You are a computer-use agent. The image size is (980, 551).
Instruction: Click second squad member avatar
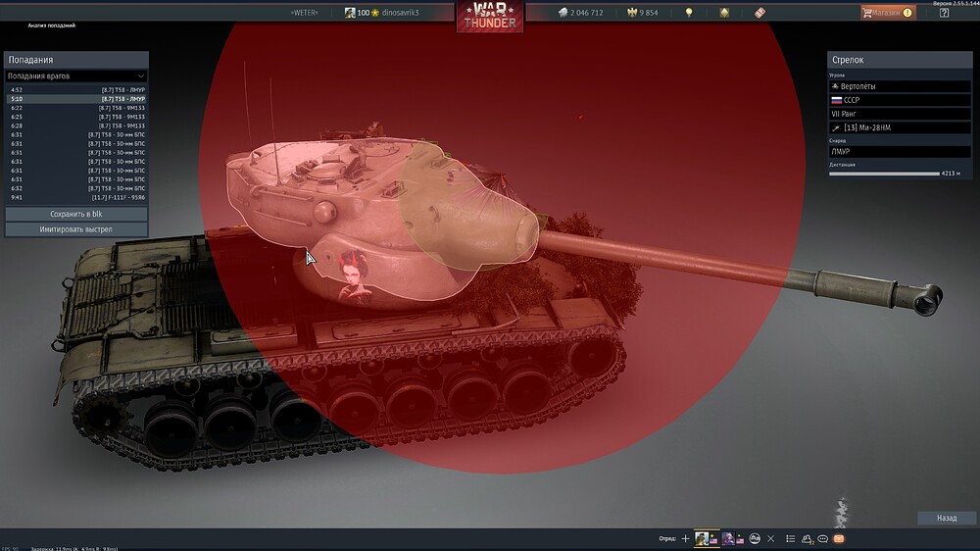[728, 538]
